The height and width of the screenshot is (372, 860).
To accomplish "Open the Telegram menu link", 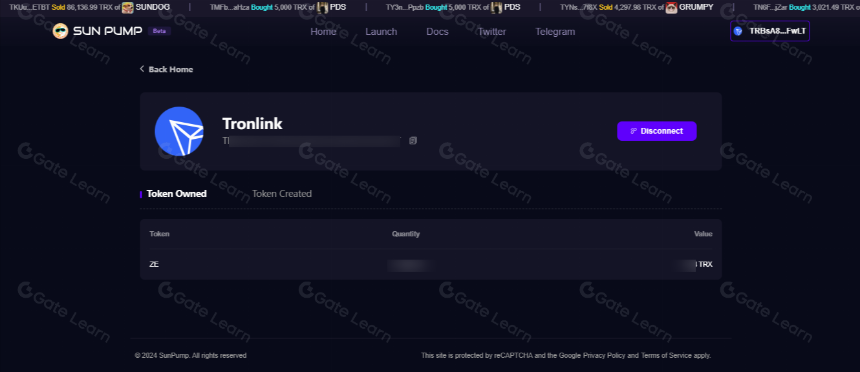I will [555, 31].
